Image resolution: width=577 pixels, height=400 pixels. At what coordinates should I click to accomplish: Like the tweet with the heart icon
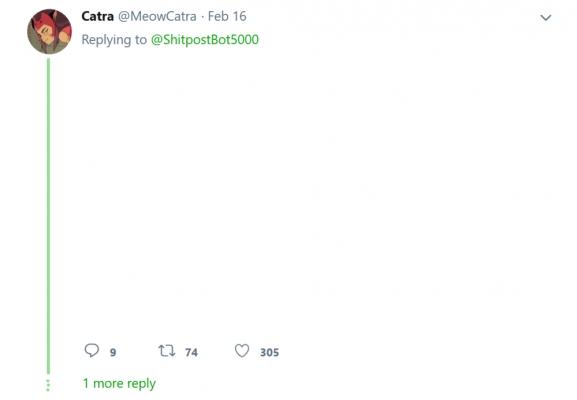coord(242,351)
